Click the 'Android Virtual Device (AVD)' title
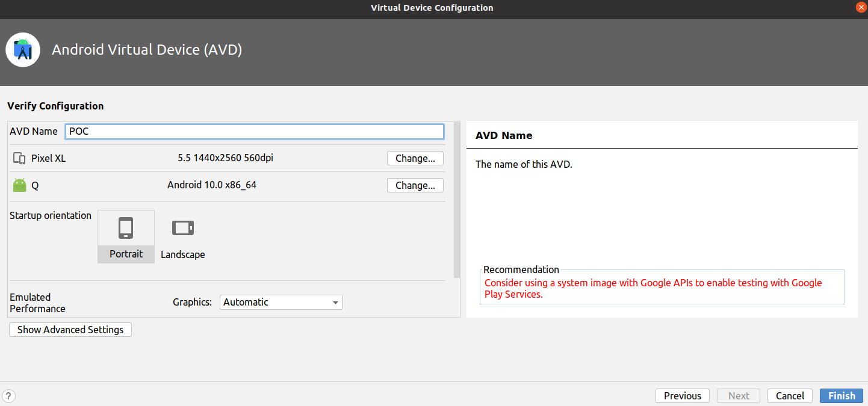This screenshot has width=868, height=406. [147, 50]
